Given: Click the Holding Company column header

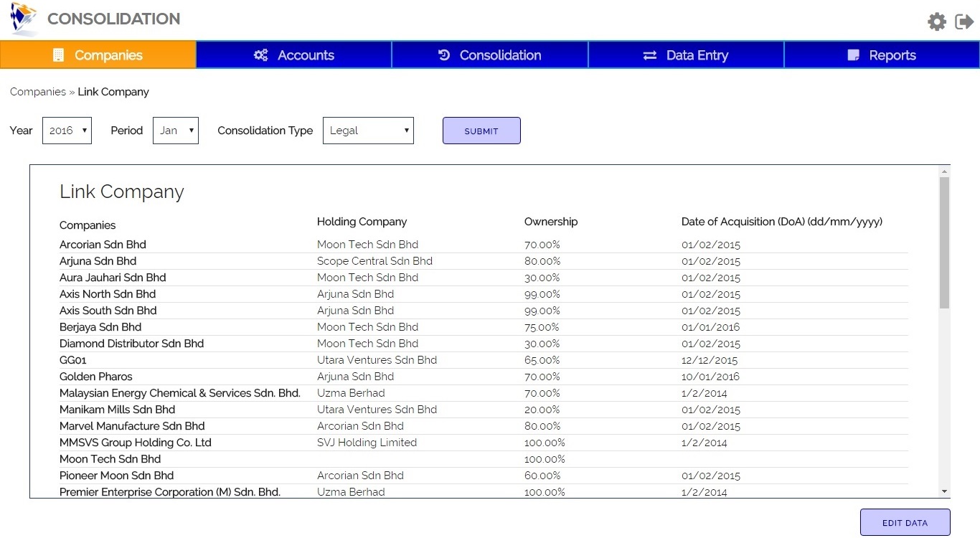Looking at the screenshot, I should coord(362,222).
